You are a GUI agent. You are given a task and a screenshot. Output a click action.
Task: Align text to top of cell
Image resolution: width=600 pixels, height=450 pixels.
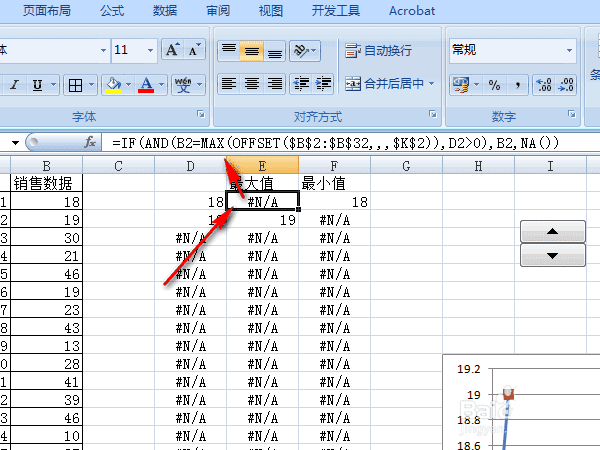click(x=229, y=50)
